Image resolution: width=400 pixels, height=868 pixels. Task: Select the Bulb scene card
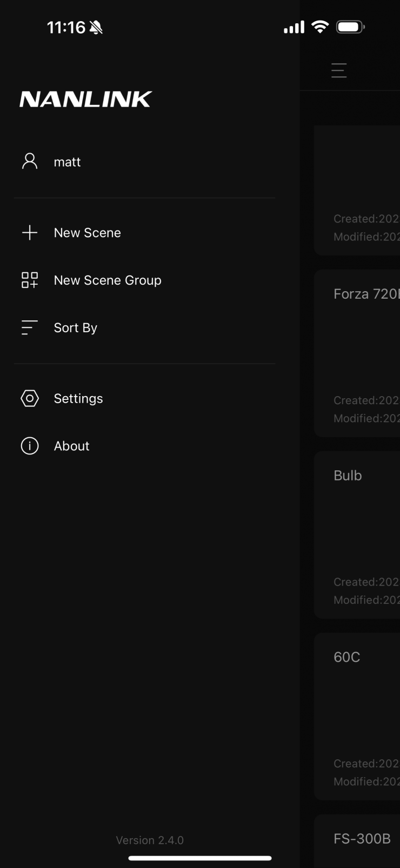coord(357,535)
